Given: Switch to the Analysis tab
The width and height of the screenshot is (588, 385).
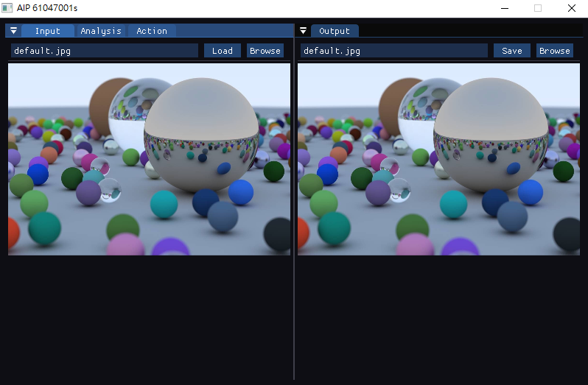Looking at the screenshot, I should pos(101,31).
